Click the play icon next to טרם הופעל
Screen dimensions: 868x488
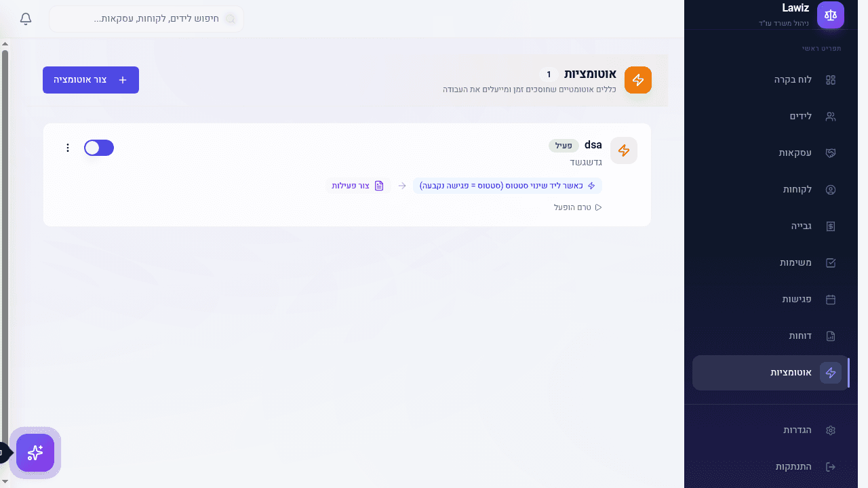pos(598,207)
